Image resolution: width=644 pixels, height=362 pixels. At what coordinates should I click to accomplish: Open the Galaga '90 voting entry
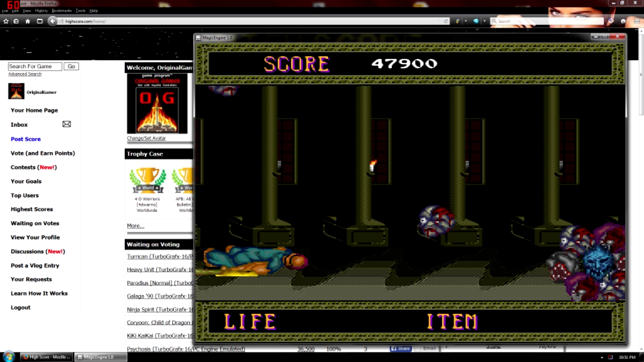[159, 296]
